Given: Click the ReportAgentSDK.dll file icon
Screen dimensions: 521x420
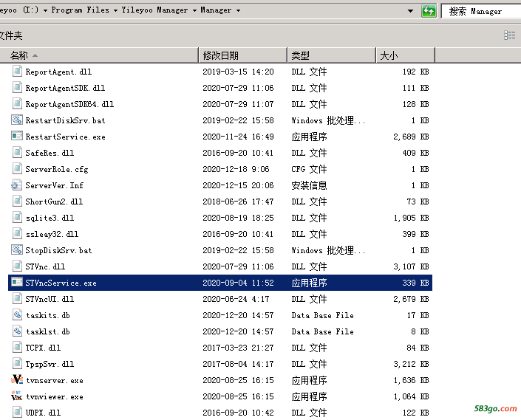Looking at the screenshot, I should point(17,88).
